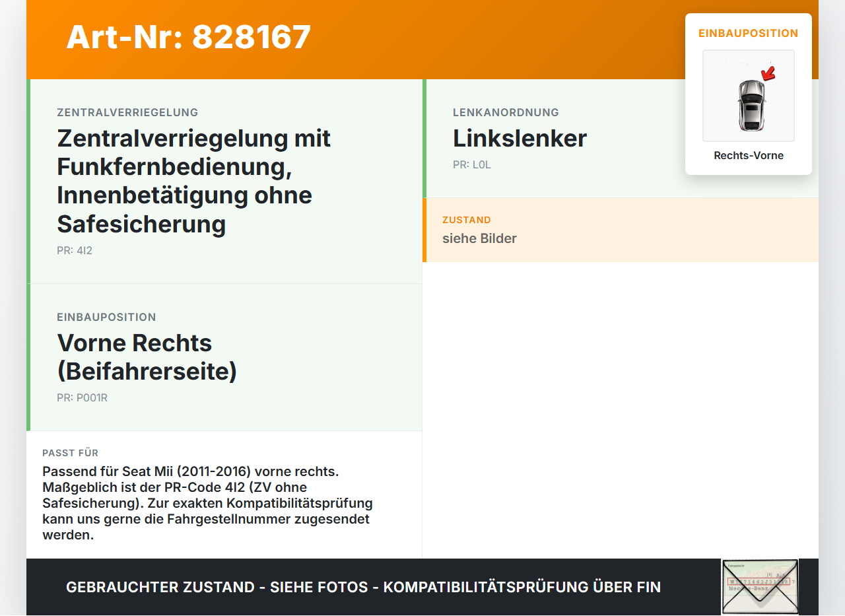Select the Art-Nr: 828167 heading
845x616 pixels.
[189, 37]
